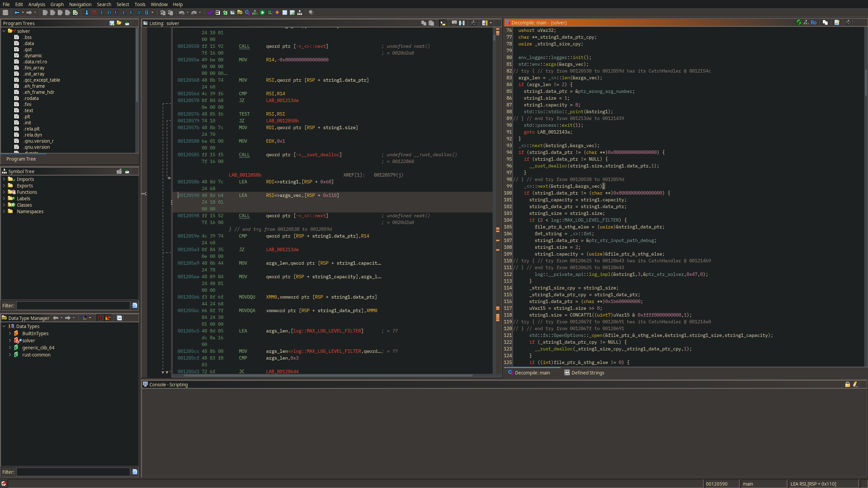
Task: Toggle console scroll lock icon
Action: point(847,384)
